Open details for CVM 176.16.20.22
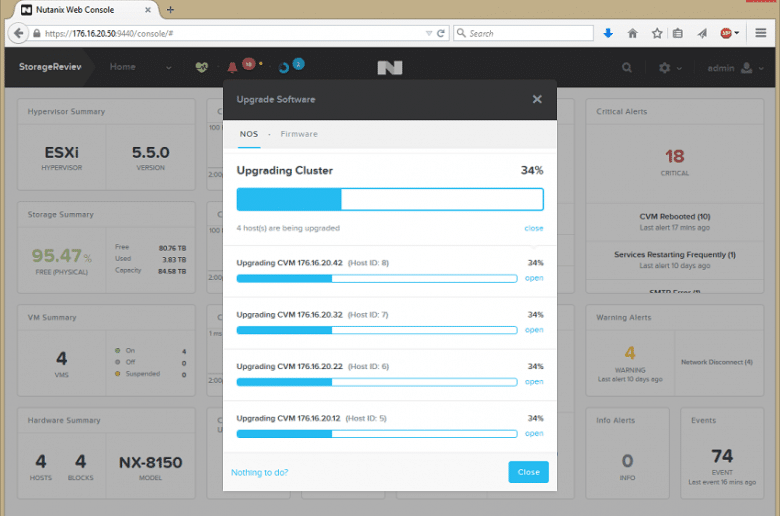This screenshot has height=516, width=780. (x=534, y=381)
